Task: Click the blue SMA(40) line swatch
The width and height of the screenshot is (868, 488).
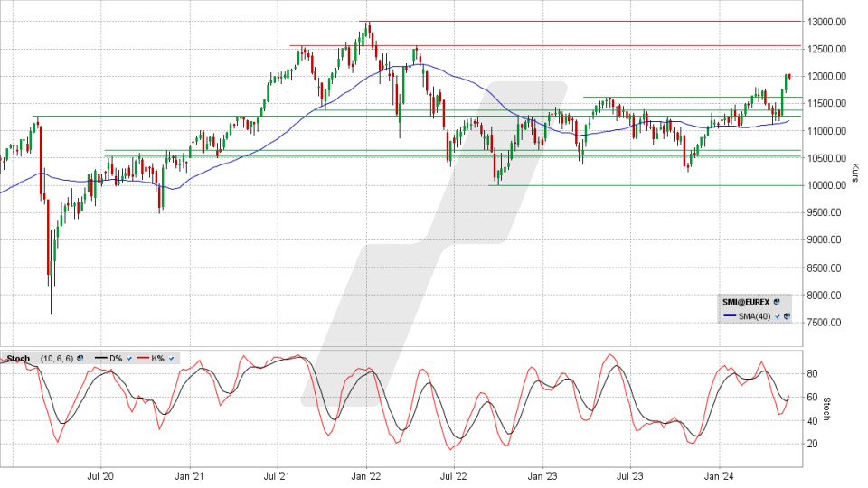Action: coord(730,316)
